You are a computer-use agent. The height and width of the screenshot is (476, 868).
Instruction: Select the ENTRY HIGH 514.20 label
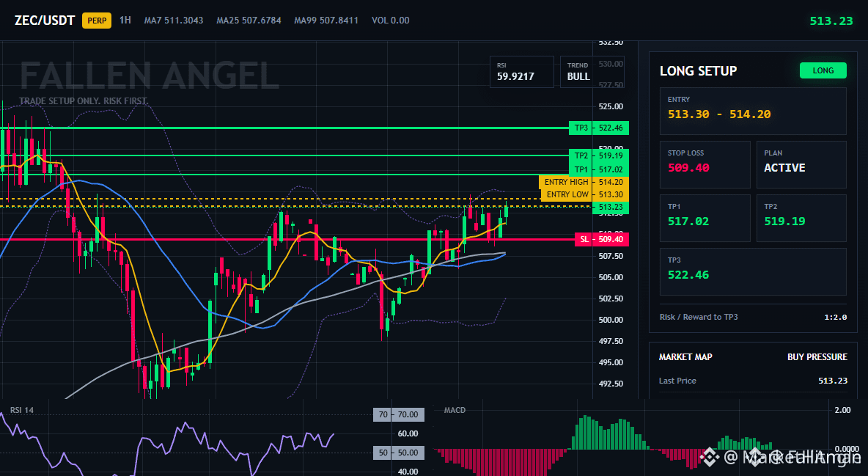point(584,182)
